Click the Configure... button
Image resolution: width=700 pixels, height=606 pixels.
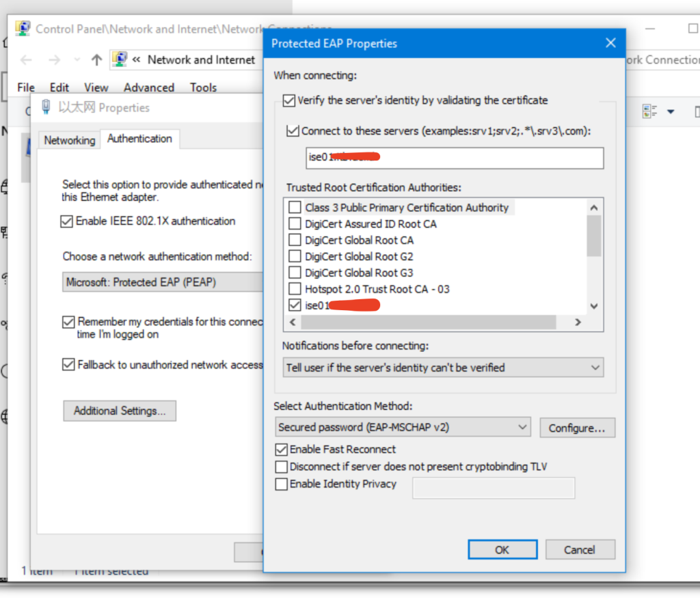(577, 428)
